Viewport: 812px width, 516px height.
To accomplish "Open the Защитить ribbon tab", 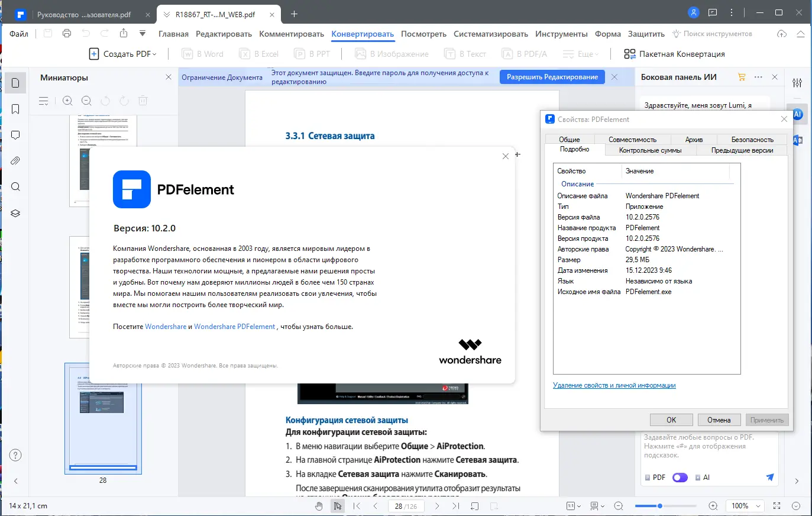I will click(646, 34).
